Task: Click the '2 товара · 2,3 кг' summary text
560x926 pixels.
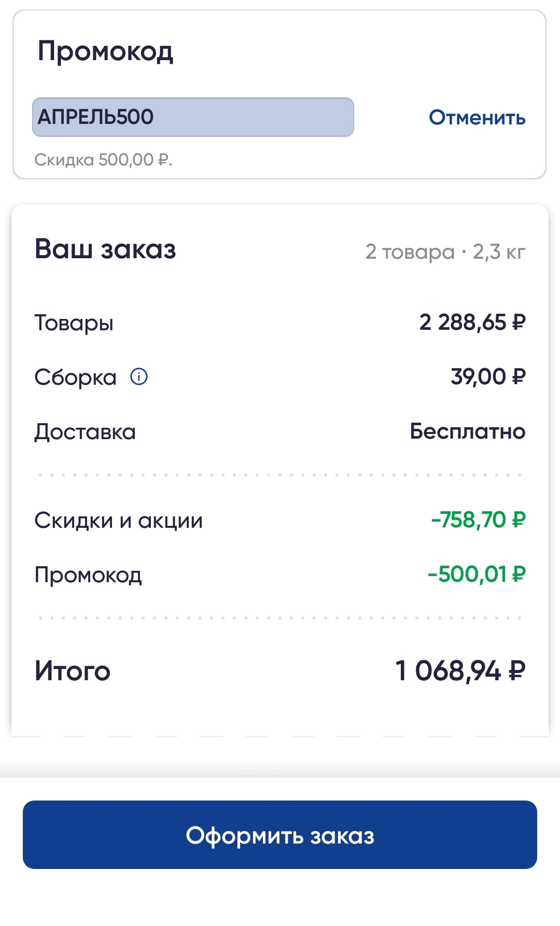Action: click(x=445, y=252)
